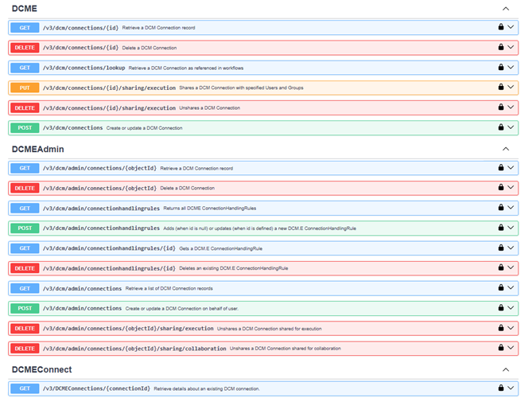Click the DCMEAdmin section heading
The width and height of the screenshot is (532, 398).
(38, 149)
